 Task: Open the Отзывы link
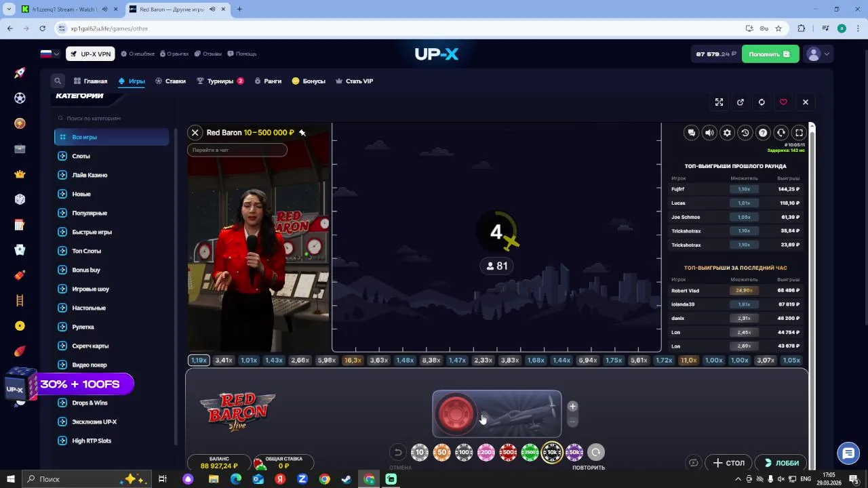click(208, 54)
